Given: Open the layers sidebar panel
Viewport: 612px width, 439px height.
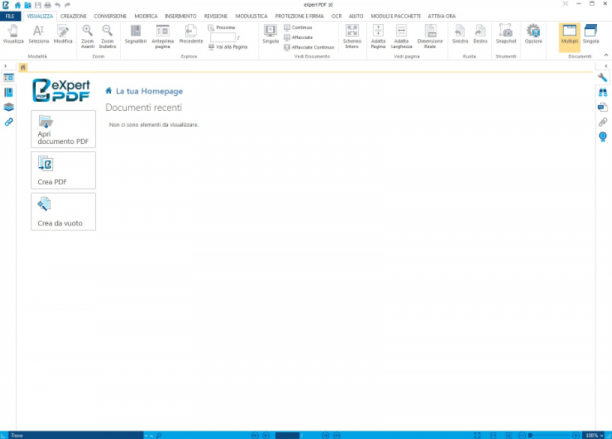Looking at the screenshot, I should pyautogui.click(x=9, y=107).
